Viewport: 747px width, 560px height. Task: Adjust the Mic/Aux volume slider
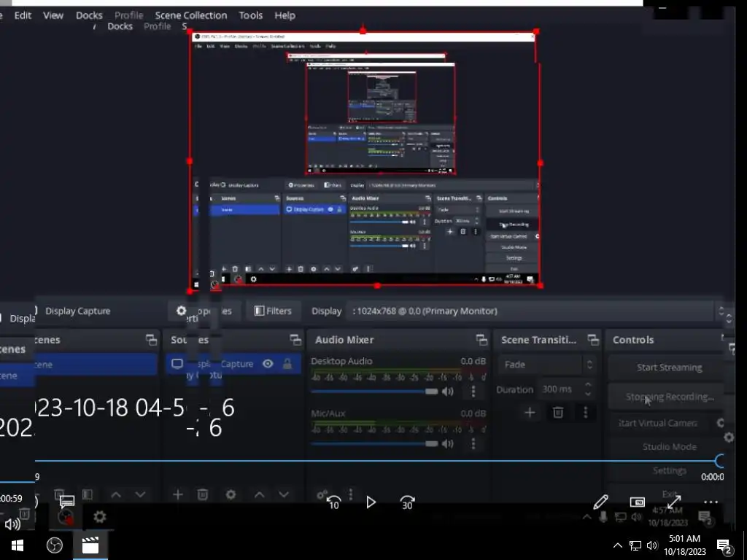[374, 444]
